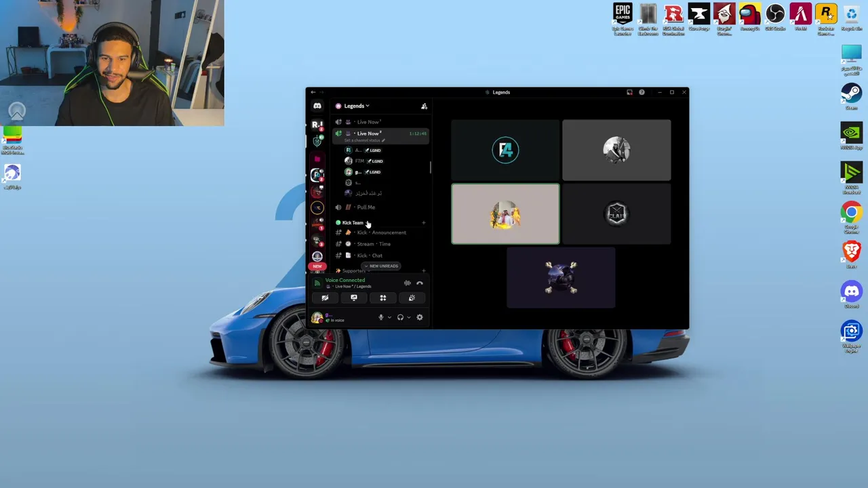Viewport: 868px width, 488px height.
Task: Open Discord desktop shortcut
Action: pos(851,295)
